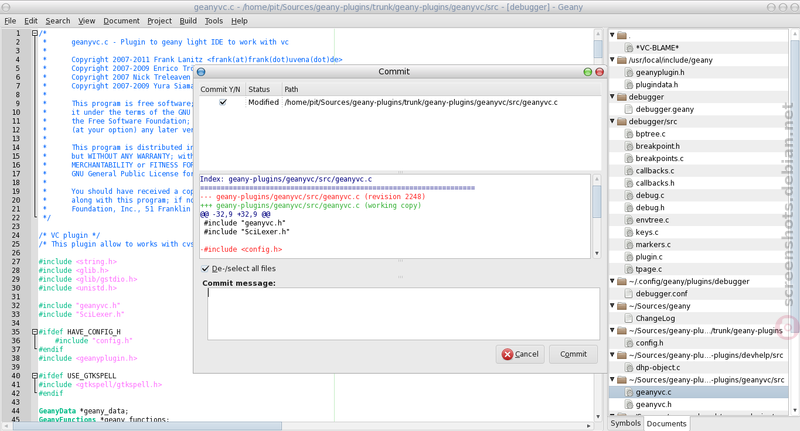Click file icon beside breakpoints.c
Image resolution: width=800 pixels, height=431 pixels.
coord(629,158)
